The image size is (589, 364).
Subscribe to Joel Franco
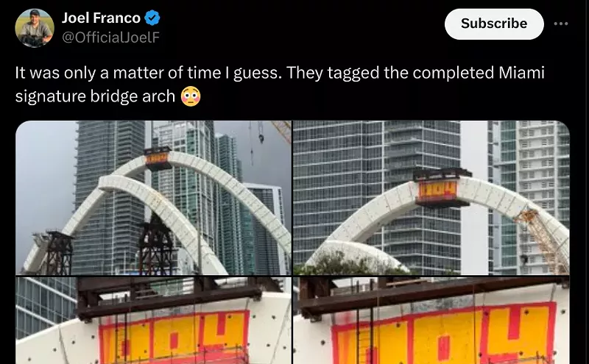point(494,24)
